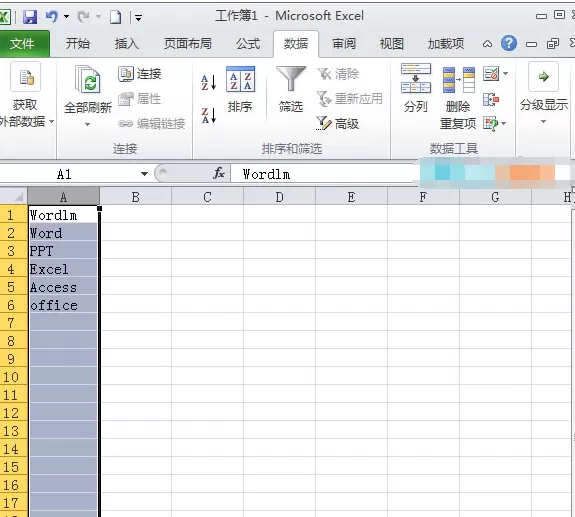Viewport: 575px width, 517px height.
Task: Switch to the 页面布局 tab
Action: click(x=187, y=44)
